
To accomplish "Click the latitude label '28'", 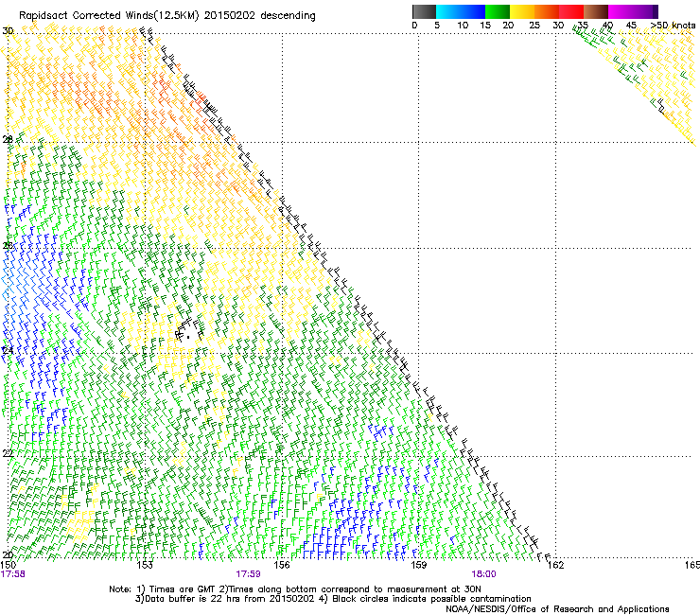I will (8, 139).
